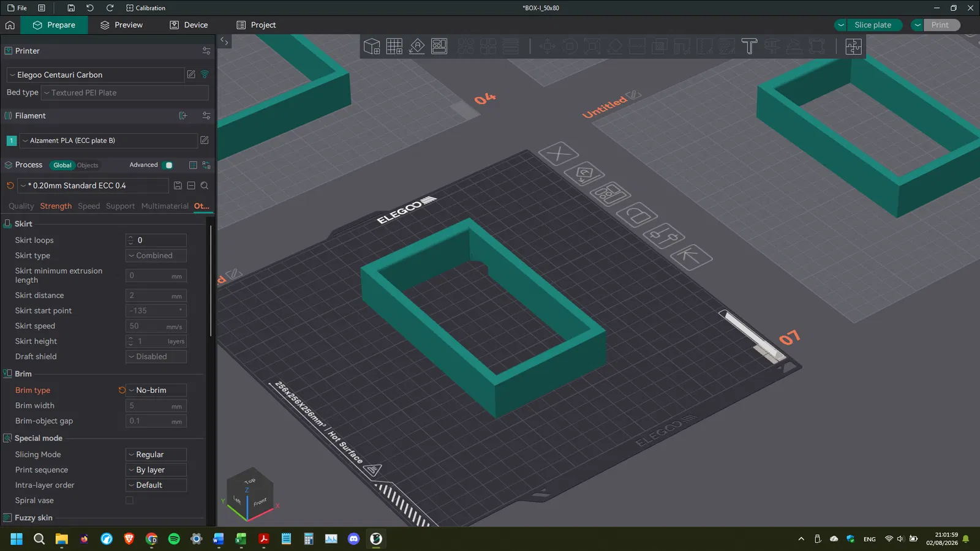
Task: Save the current process preset
Action: click(178, 186)
